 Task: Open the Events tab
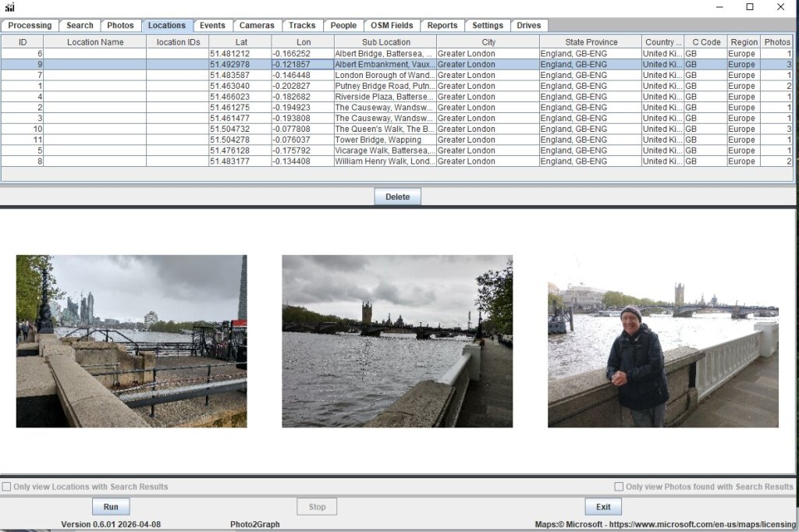(x=212, y=26)
